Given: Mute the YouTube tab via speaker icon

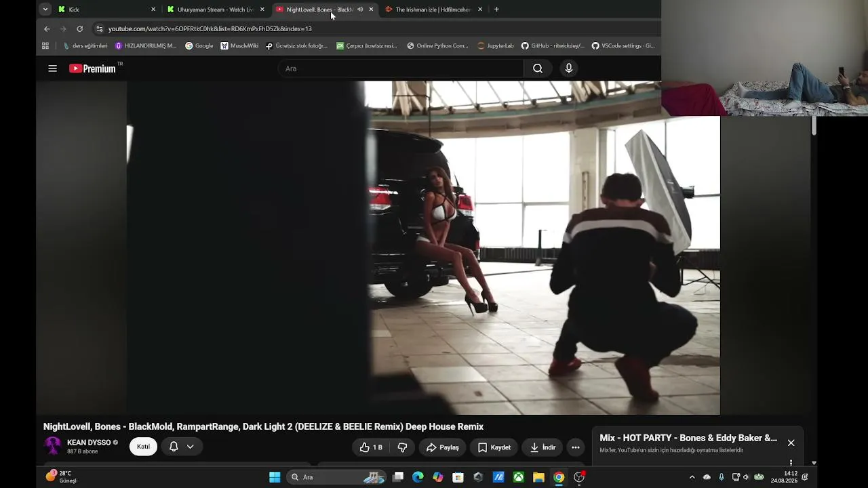Looking at the screenshot, I should tap(360, 9).
